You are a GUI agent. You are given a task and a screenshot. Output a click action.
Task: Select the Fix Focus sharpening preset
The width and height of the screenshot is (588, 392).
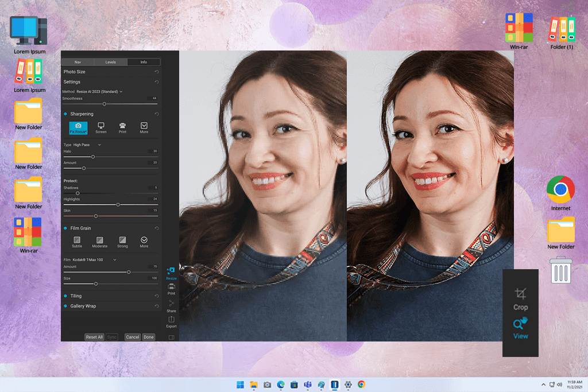tap(78, 128)
